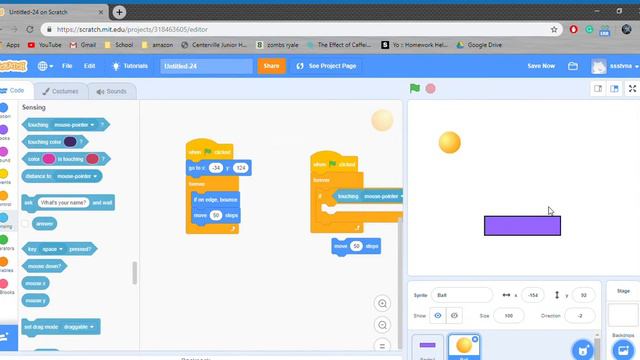Viewport: 640px width, 360px height.
Task: Open the My Stuff folder icon
Action: (x=573, y=66)
